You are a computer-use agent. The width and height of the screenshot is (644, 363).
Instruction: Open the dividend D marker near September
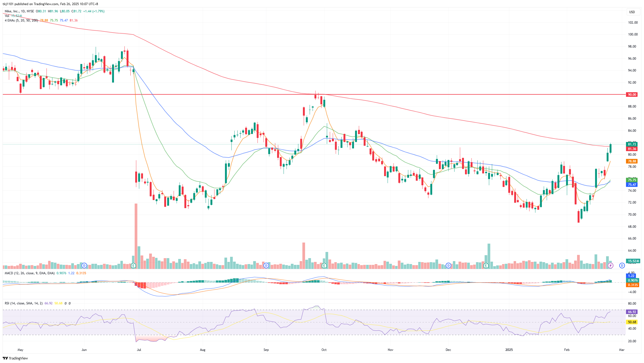[266, 266]
